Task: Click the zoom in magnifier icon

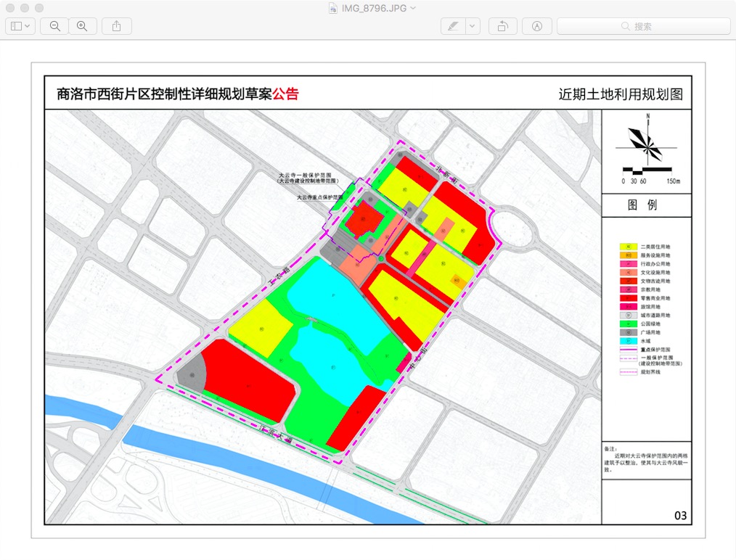Action: click(x=82, y=26)
